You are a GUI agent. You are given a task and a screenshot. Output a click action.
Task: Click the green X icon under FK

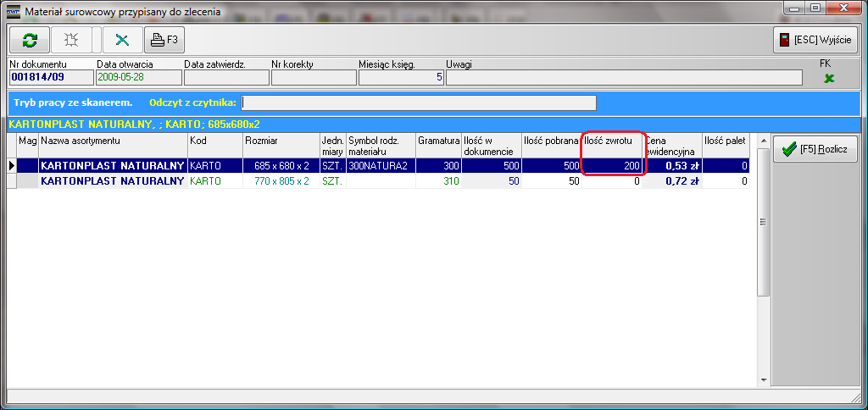829,78
